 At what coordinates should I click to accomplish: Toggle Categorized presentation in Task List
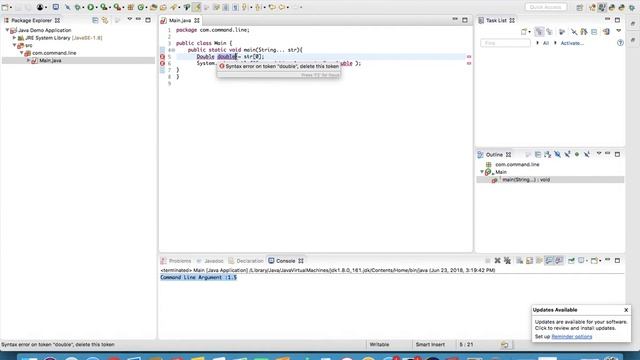click(540, 31)
